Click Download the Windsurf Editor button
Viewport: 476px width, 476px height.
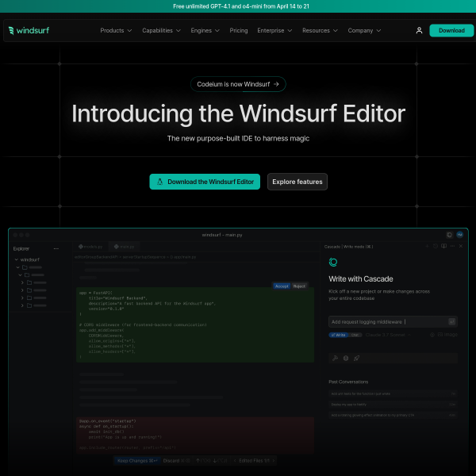tap(205, 182)
